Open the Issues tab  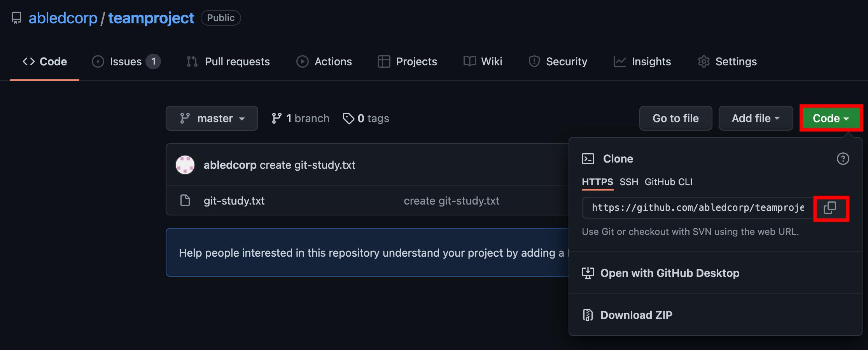(126, 61)
